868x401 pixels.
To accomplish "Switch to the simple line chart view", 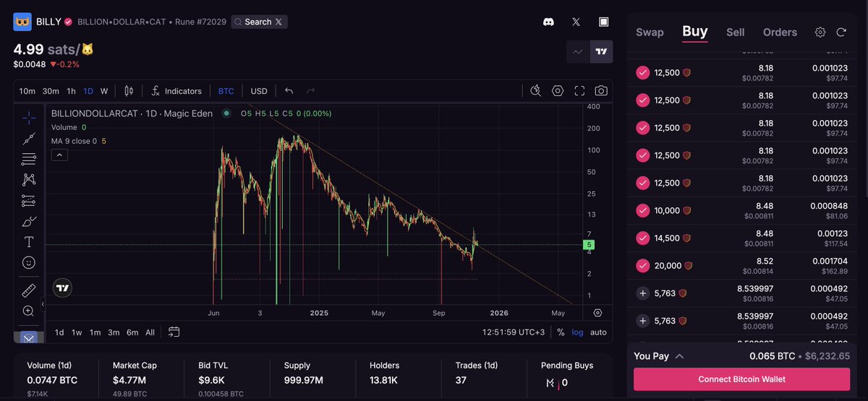I will (577, 51).
